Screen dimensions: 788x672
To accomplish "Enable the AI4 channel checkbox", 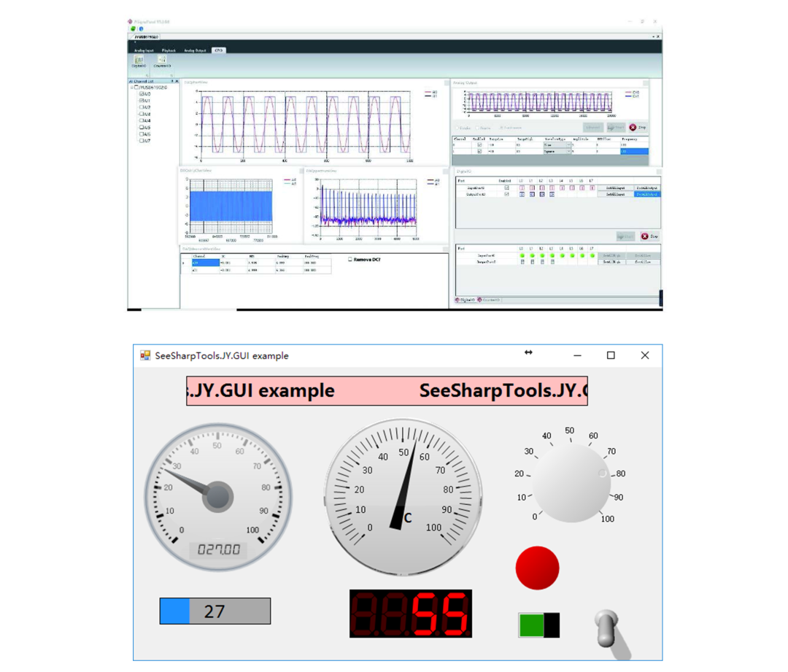I will coord(142,120).
